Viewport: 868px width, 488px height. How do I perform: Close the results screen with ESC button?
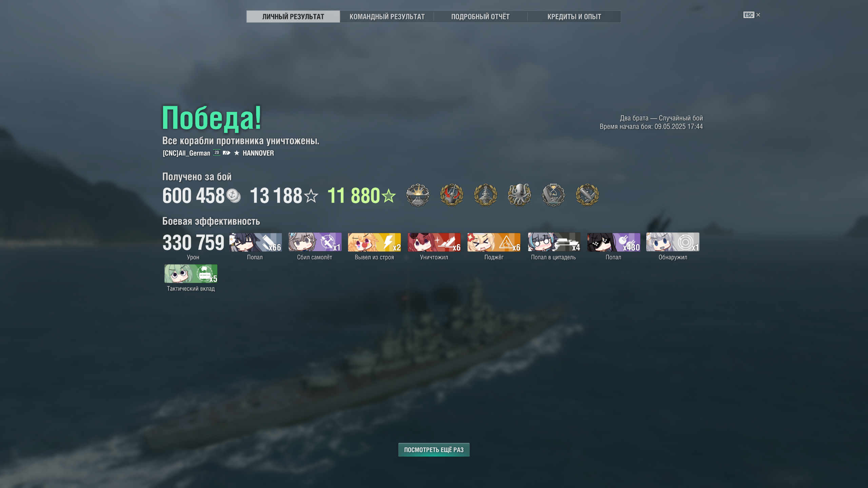(751, 15)
